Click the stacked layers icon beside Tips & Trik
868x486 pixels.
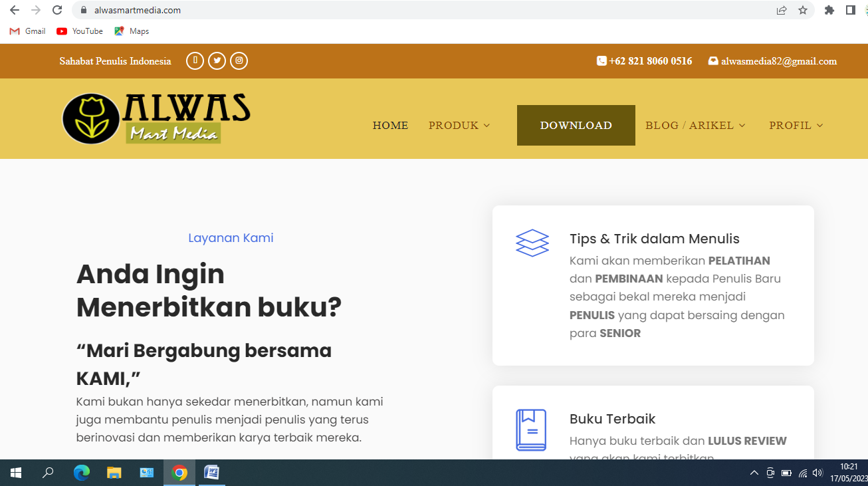point(532,243)
